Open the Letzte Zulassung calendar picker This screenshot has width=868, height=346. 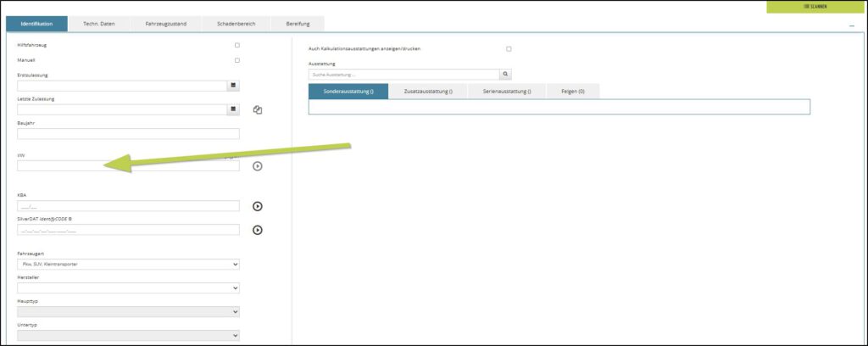233,109
